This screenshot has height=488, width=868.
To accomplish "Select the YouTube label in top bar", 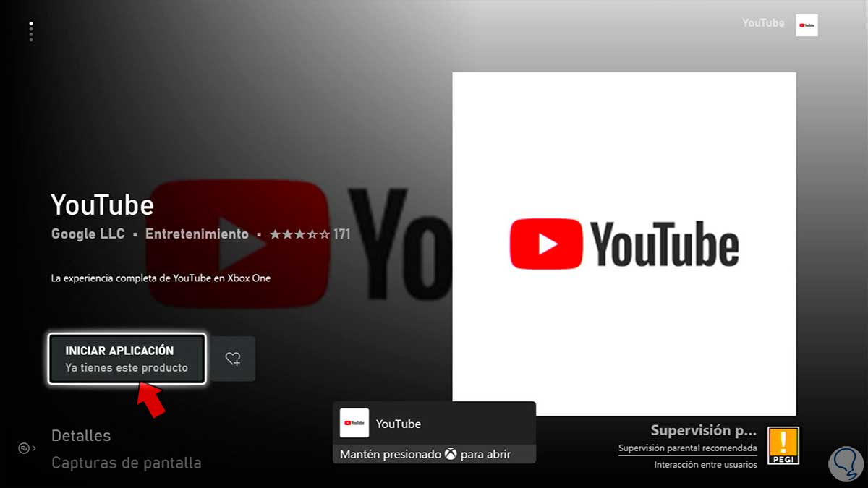I will coord(763,23).
